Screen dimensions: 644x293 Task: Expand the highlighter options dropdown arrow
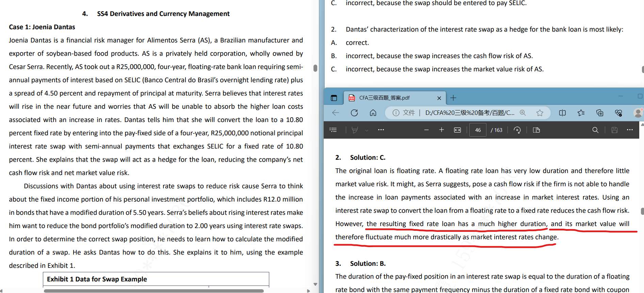367,130
